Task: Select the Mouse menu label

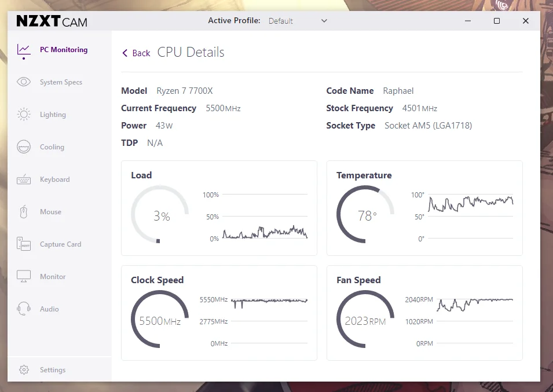Action: (50, 212)
